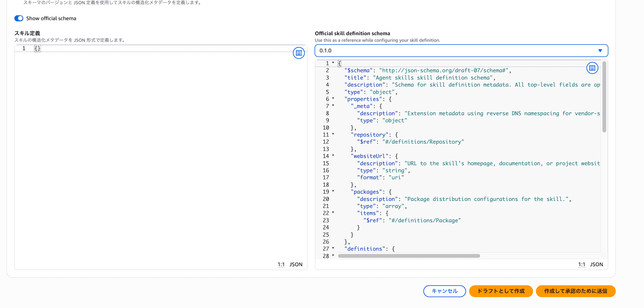Viewport: 644px width, 308px height.
Task: Collapse the "items" fold arrow on line 22
Action: [x=333, y=213]
